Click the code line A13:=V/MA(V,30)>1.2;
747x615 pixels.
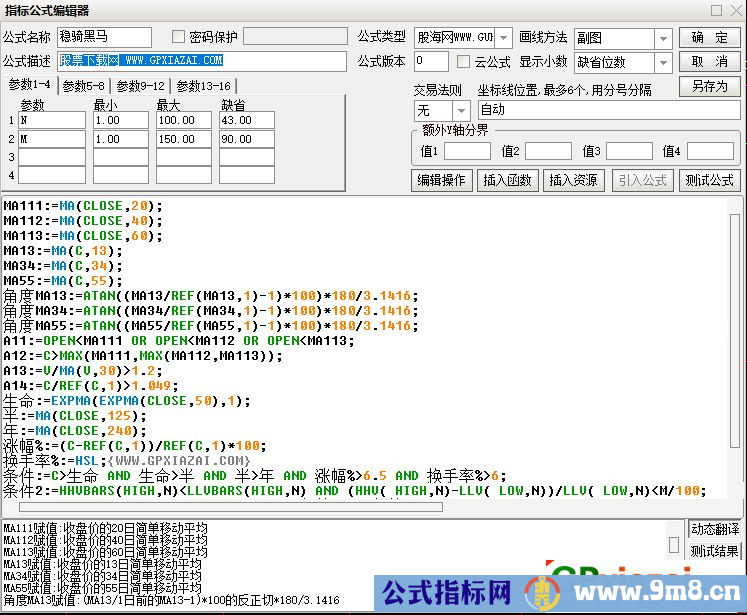click(83, 371)
